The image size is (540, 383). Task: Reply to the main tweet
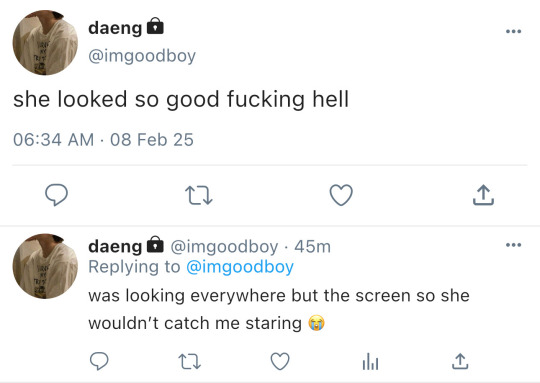point(56,195)
